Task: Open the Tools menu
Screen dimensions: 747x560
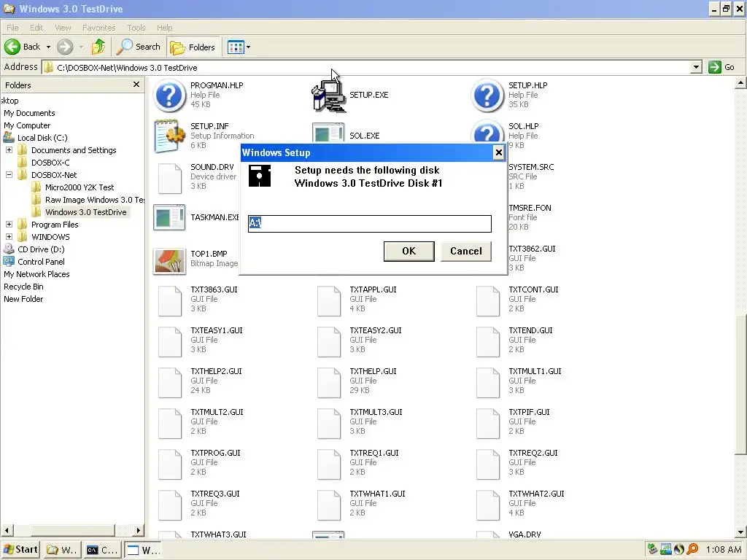Action: 136,28
